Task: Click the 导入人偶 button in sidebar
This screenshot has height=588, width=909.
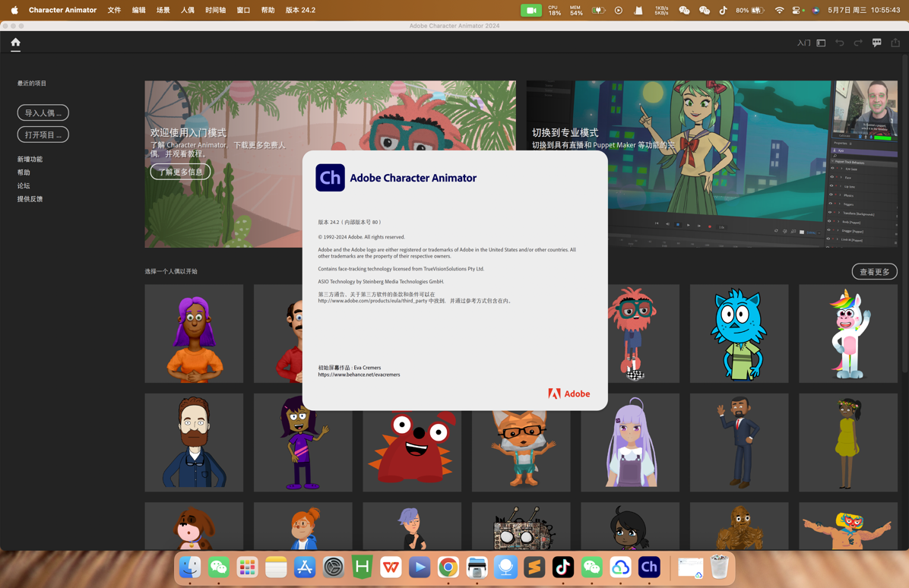Action: coord(43,112)
